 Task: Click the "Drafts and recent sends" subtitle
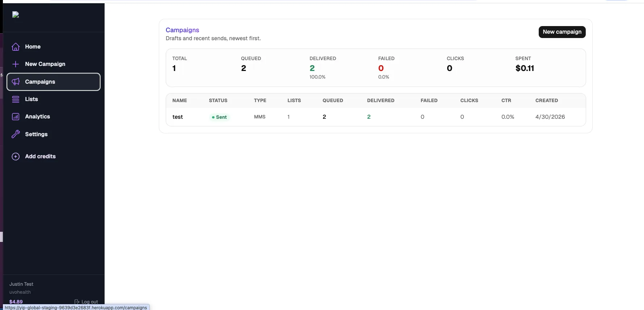pos(213,38)
